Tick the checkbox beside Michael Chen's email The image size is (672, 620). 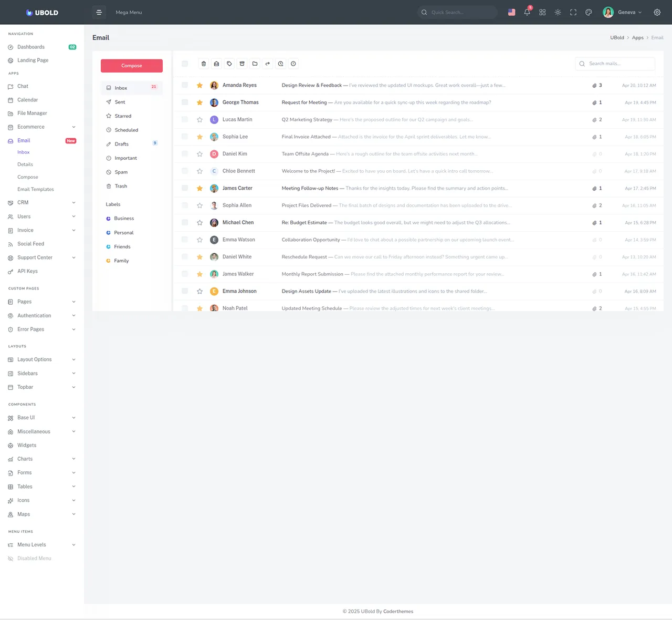(185, 223)
